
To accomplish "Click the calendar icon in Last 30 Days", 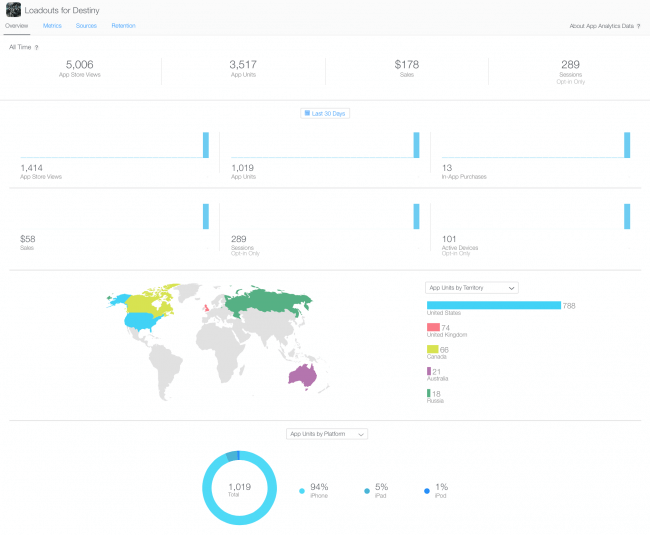I will point(307,113).
